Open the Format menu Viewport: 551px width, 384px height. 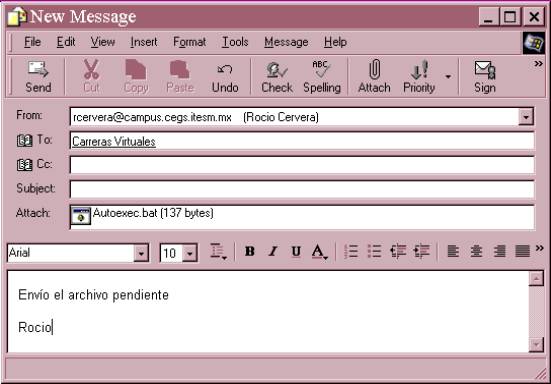pyautogui.click(x=189, y=42)
